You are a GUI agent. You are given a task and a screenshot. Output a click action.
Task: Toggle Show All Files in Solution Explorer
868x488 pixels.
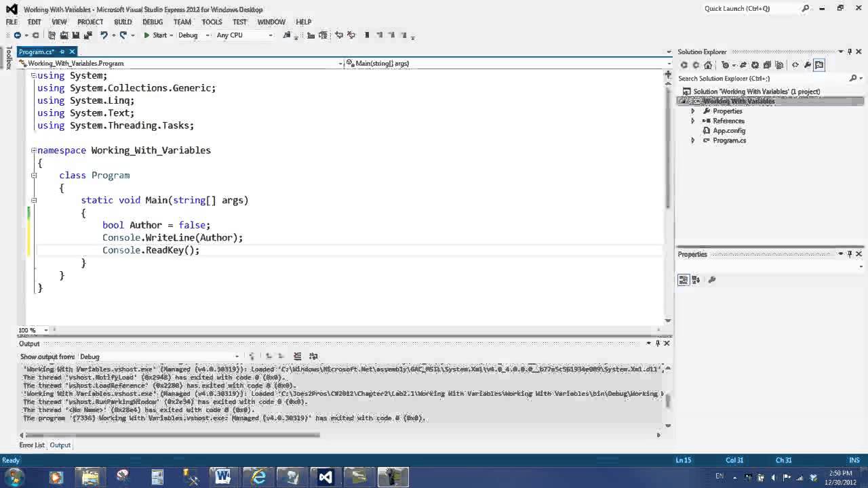[778, 65]
